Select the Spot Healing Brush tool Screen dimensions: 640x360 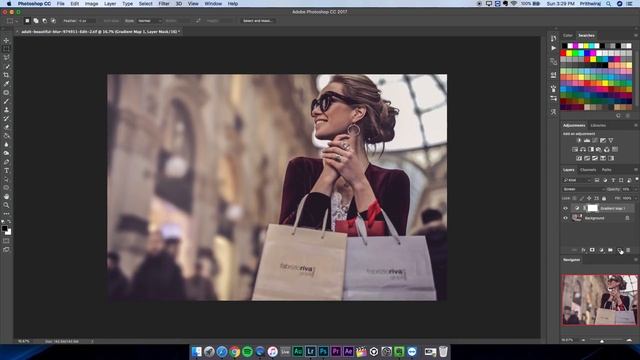[x=6, y=92]
